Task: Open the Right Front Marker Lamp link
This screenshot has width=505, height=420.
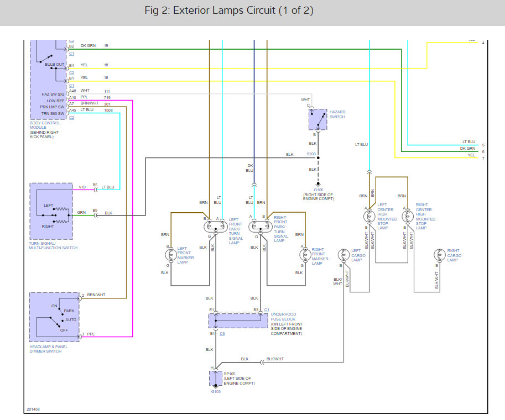Action: [320, 256]
